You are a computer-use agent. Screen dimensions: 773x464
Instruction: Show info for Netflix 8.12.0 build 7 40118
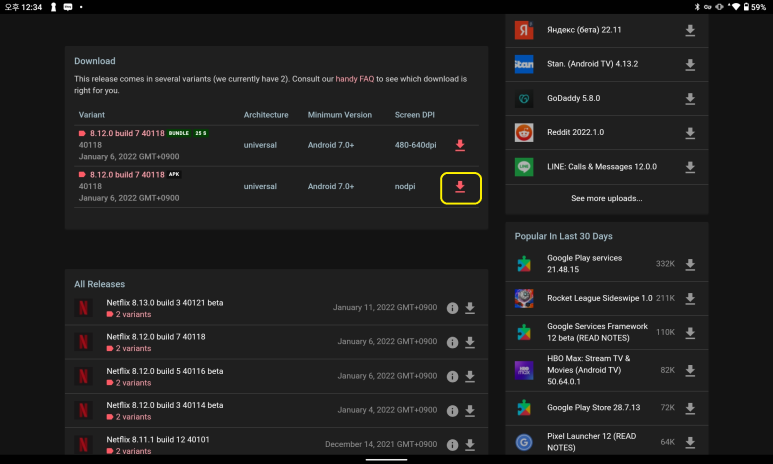pyautogui.click(x=452, y=342)
